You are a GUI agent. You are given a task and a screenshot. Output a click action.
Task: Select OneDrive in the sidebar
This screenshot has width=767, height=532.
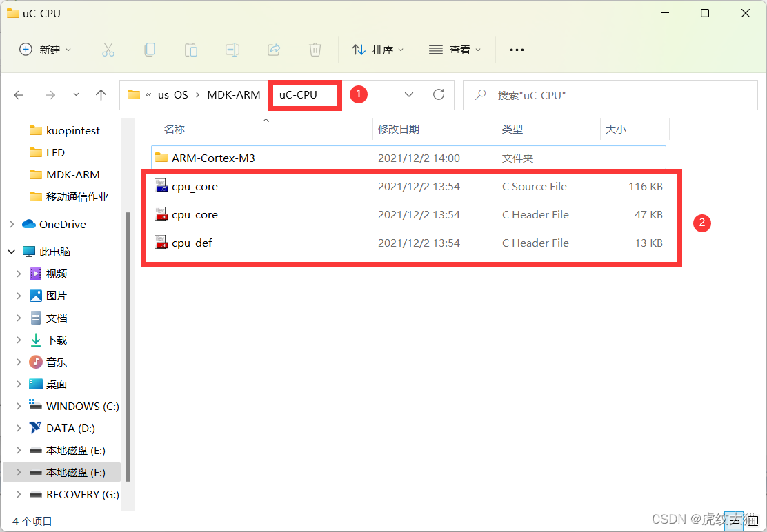coord(62,224)
